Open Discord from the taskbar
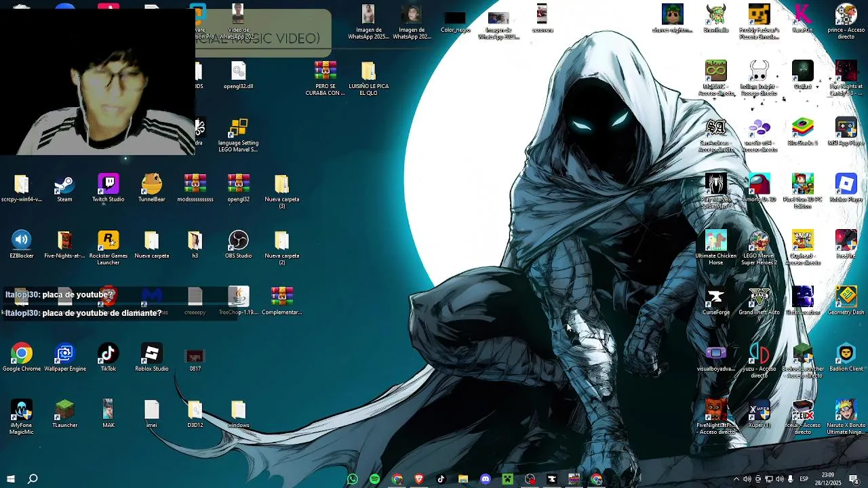Viewport: 868px width, 488px height. point(486,479)
